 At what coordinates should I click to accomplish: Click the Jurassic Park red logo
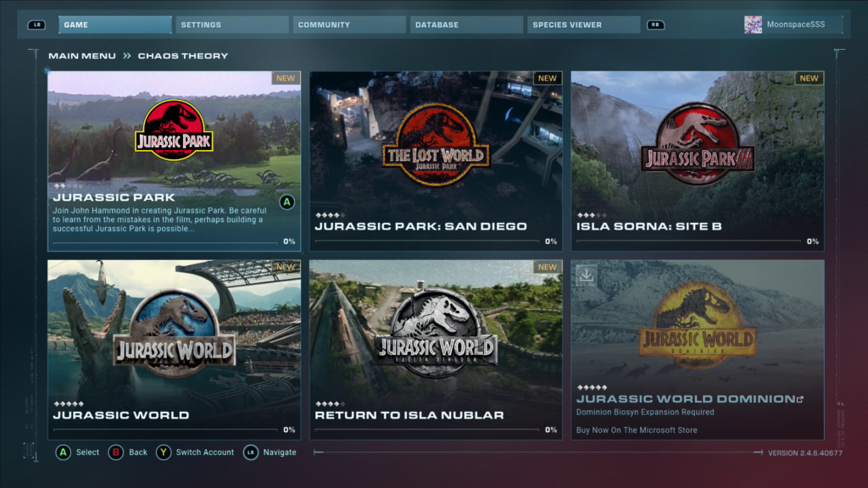coord(174,130)
